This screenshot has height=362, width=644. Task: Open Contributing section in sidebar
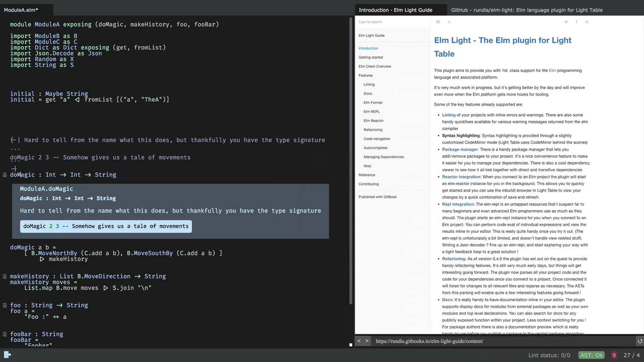pos(369,184)
